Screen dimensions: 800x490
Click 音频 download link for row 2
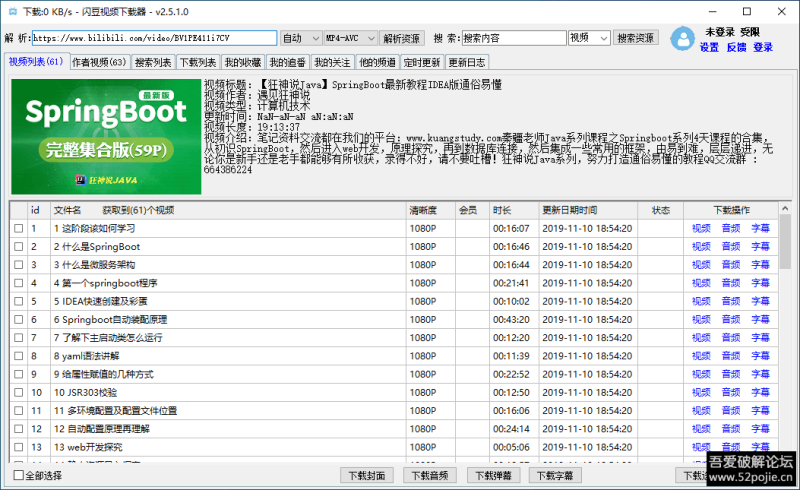[731, 247]
